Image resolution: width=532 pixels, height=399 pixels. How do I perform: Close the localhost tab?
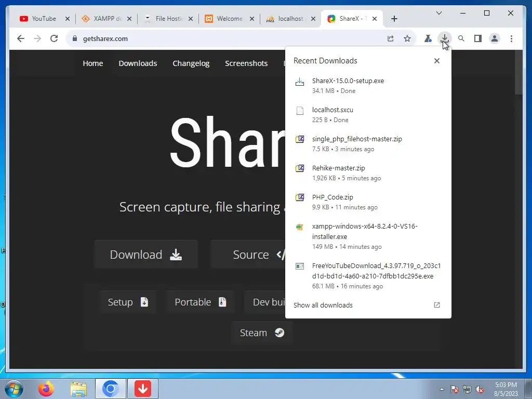(313, 19)
